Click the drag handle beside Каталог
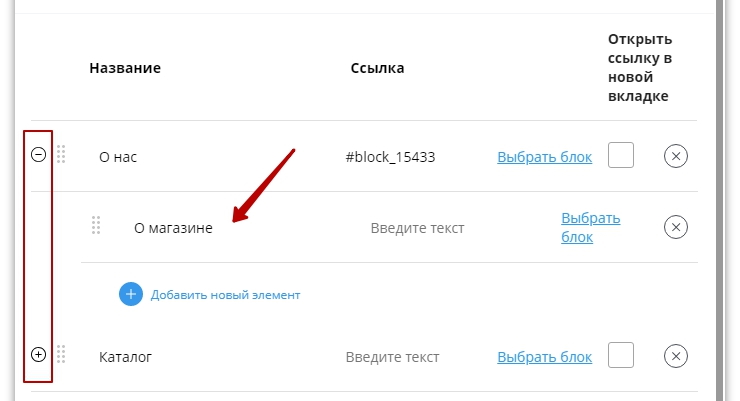This screenshot has width=740, height=401. [x=61, y=355]
